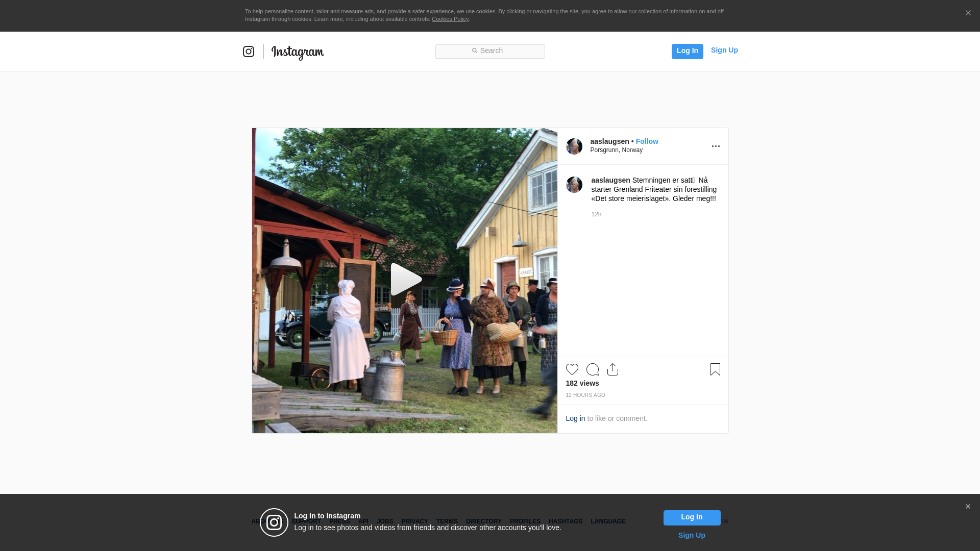Image resolution: width=980 pixels, height=551 pixels.
Task: Open the Porsgrunn, Norway location
Action: [616, 150]
